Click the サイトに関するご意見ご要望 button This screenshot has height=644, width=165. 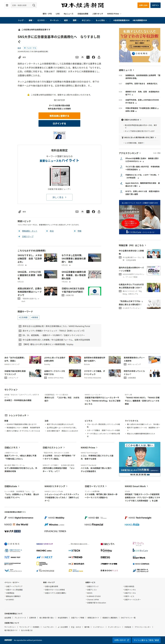click(x=146, y=640)
